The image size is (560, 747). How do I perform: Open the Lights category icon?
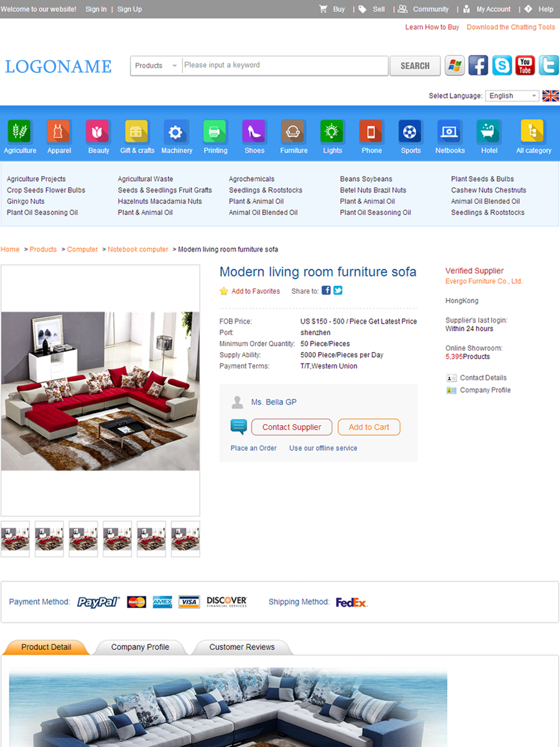pos(332,131)
